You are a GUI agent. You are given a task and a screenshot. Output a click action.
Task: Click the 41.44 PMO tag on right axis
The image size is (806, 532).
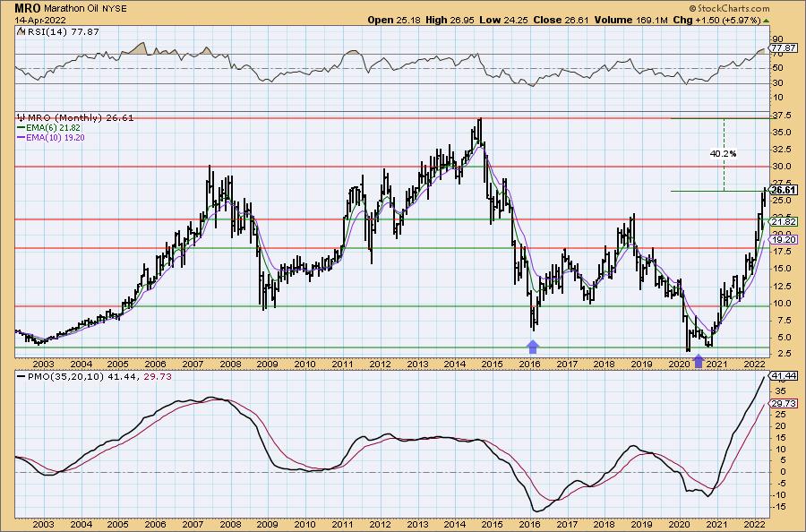[785, 376]
